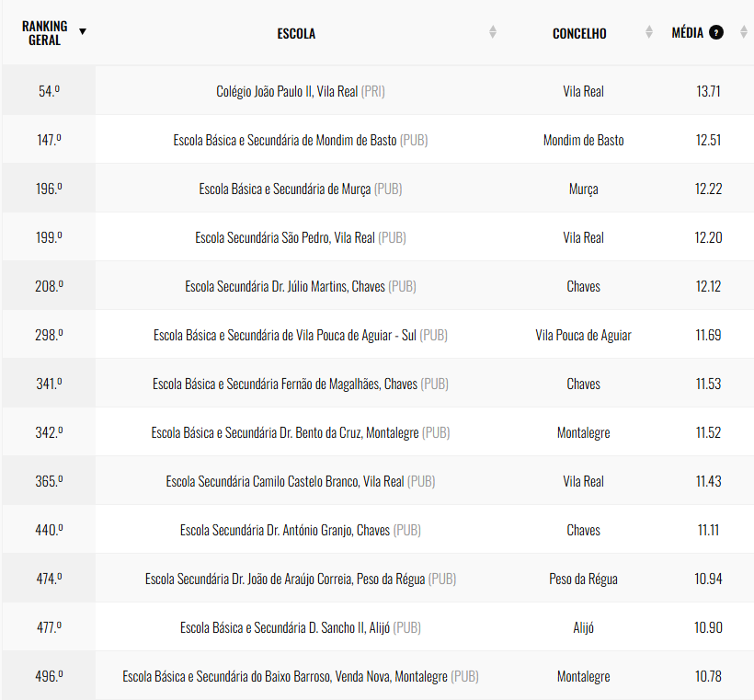Select Vila Pouca de Aguiar - Sul school
The height and width of the screenshot is (700, 754).
tap(285, 336)
